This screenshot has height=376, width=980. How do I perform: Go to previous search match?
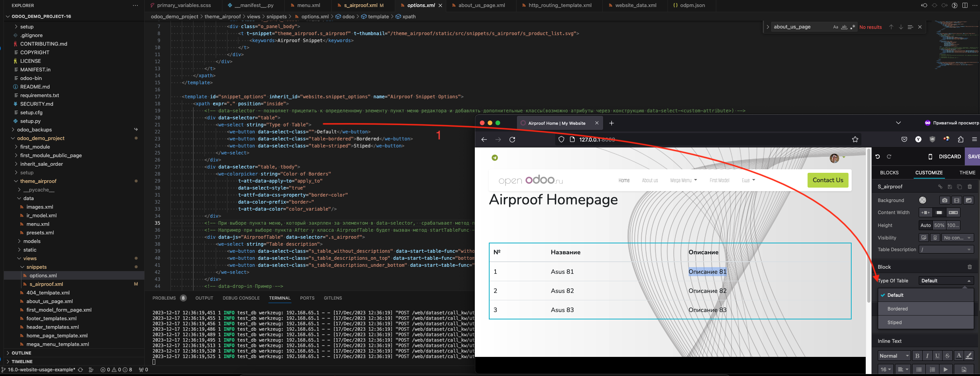[891, 27]
